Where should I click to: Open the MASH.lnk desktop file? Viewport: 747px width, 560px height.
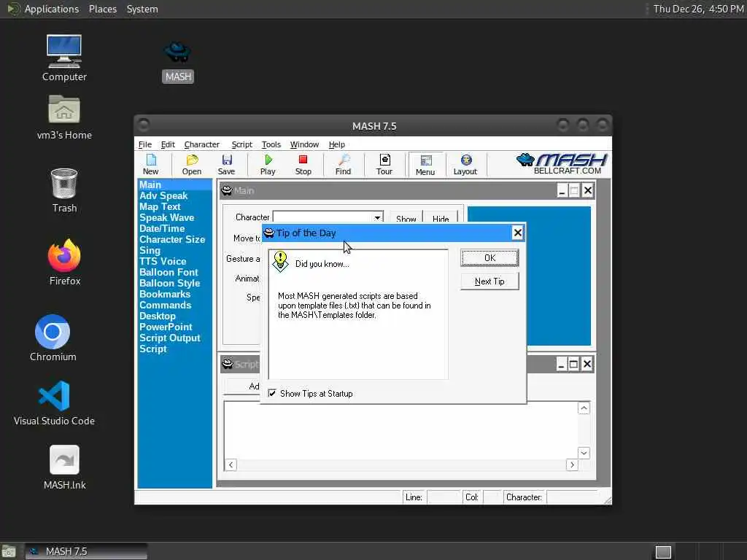(64, 467)
